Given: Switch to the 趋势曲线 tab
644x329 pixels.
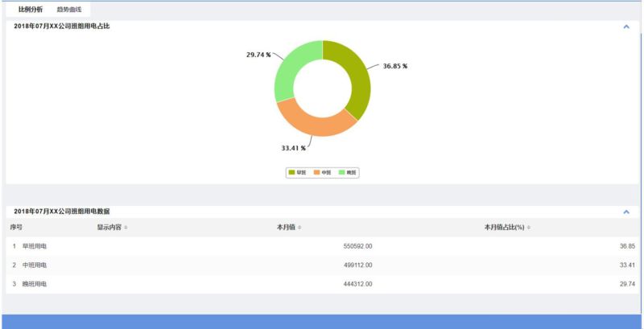Looking at the screenshot, I should coord(68,10).
